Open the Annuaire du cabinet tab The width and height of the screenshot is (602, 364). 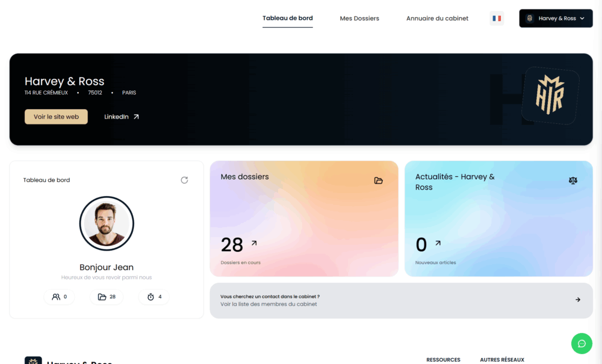coord(437,18)
